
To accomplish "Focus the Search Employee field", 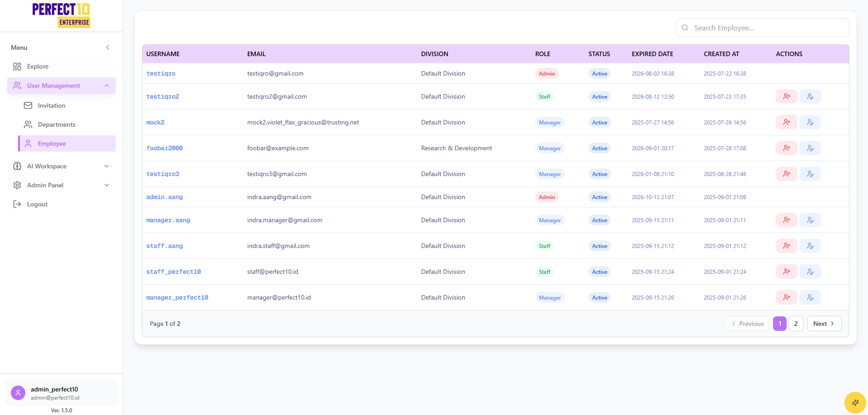I will coord(762,28).
